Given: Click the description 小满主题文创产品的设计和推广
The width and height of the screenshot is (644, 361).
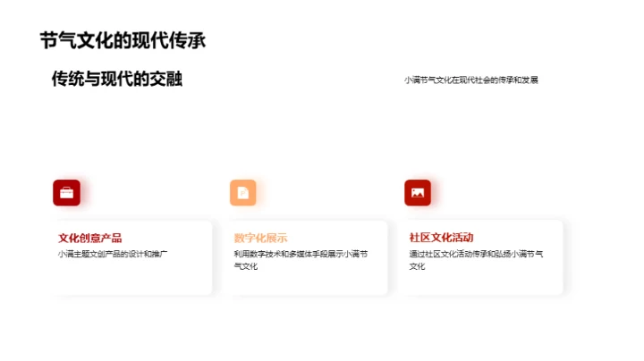Looking at the screenshot, I should (x=113, y=254).
